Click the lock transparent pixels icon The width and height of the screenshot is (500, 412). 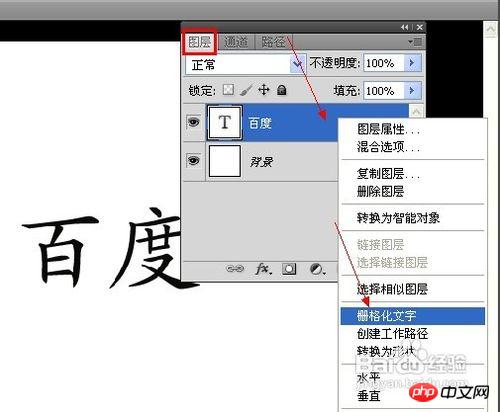pos(228,90)
